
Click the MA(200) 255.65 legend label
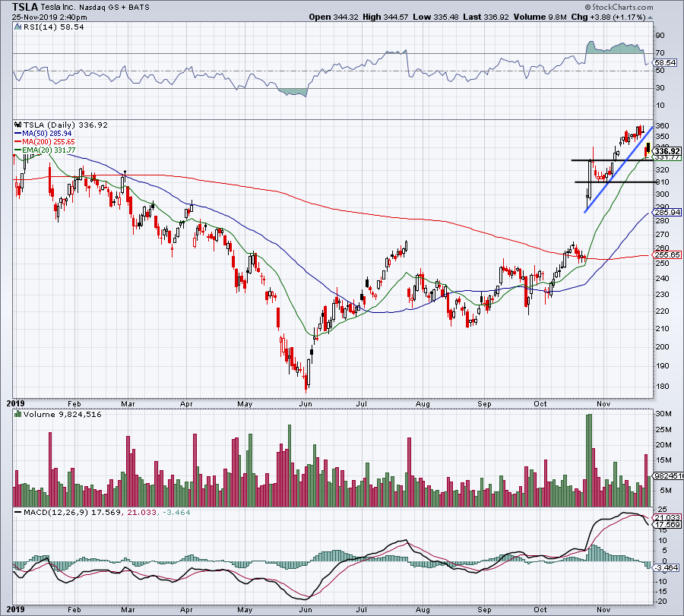[49, 142]
